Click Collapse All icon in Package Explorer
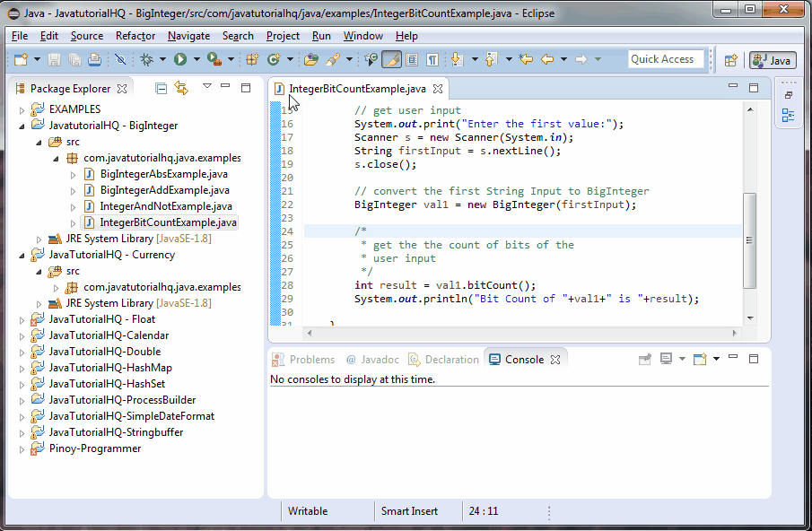This screenshot has height=531, width=812. tap(161, 89)
